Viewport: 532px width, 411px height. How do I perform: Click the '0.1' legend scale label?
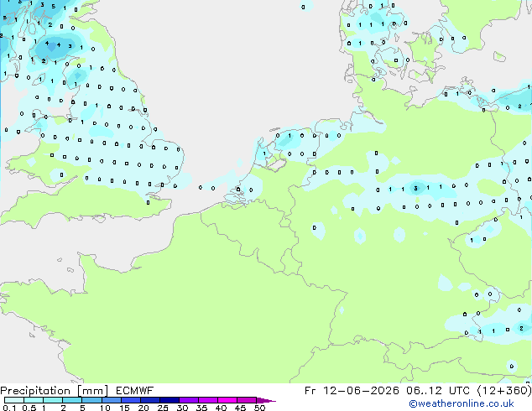tap(9, 408)
